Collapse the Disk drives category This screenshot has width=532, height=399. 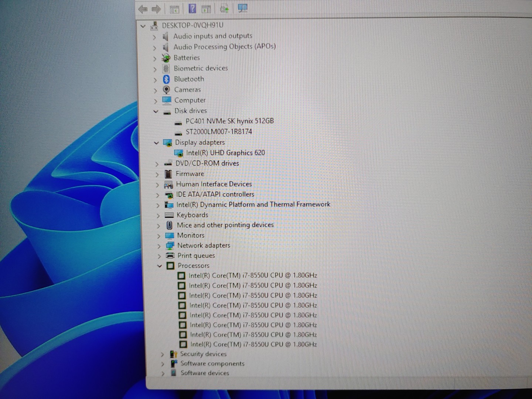point(156,111)
